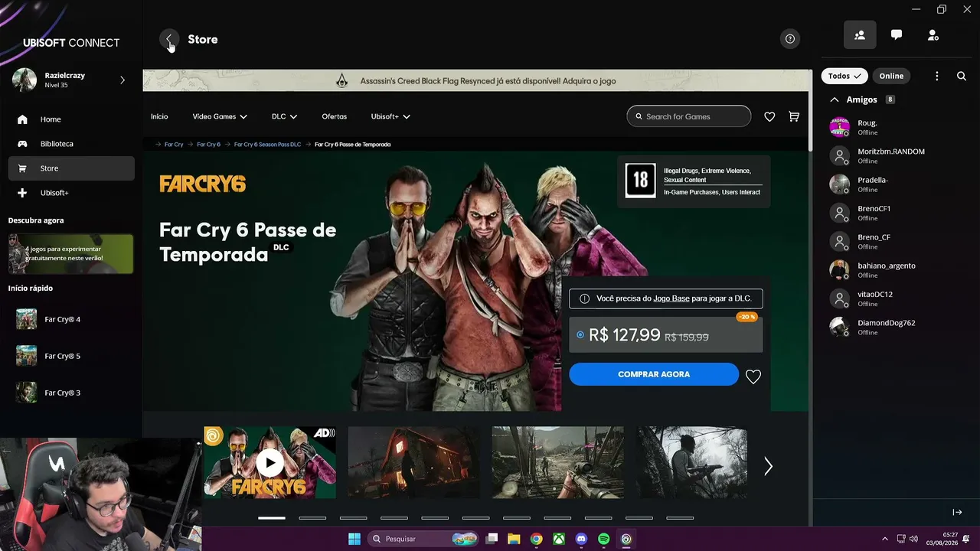The width and height of the screenshot is (980, 551).
Task: Open Windows Start menu
Action: (354, 539)
